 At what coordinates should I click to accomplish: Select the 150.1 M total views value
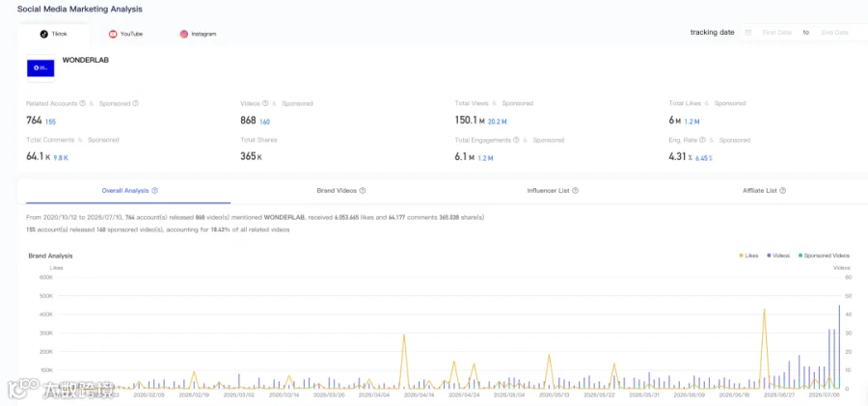470,121
